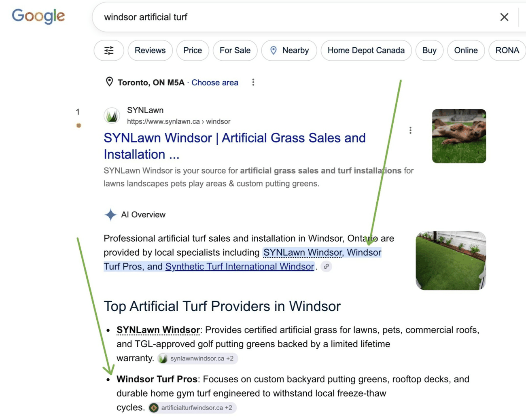The image size is (526, 420).
Task: Click Top Artificial Turf Providers in Windsor heading
Action: click(222, 306)
